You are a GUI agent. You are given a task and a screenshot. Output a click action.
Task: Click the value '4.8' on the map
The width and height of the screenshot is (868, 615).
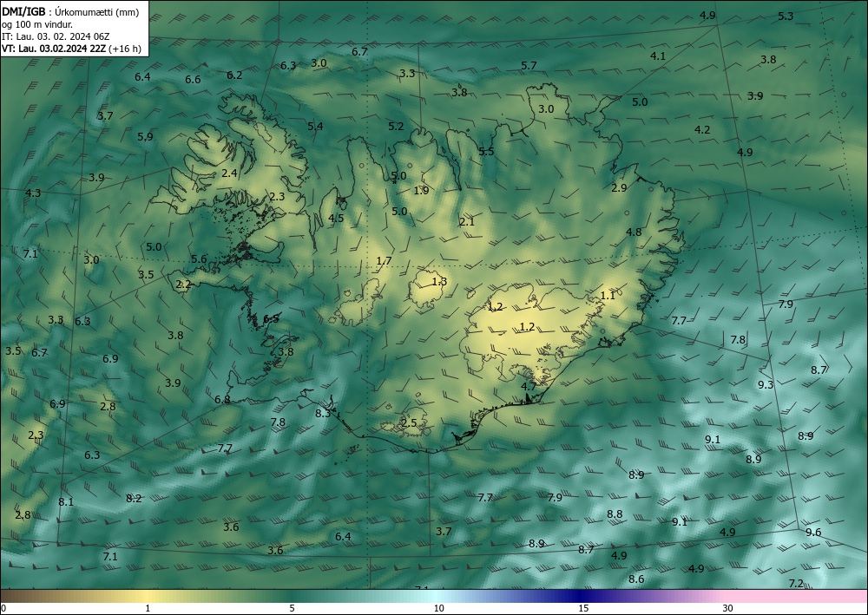click(x=634, y=232)
